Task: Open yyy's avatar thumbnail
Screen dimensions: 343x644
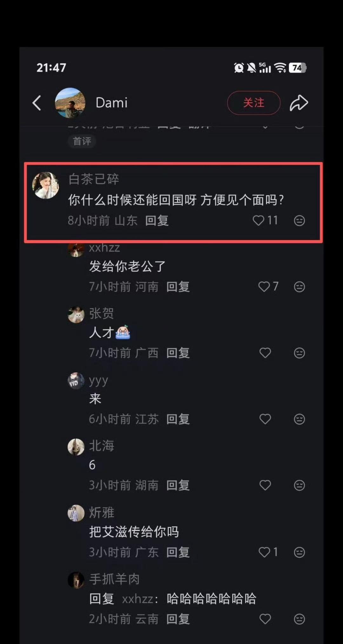Action: click(76, 381)
